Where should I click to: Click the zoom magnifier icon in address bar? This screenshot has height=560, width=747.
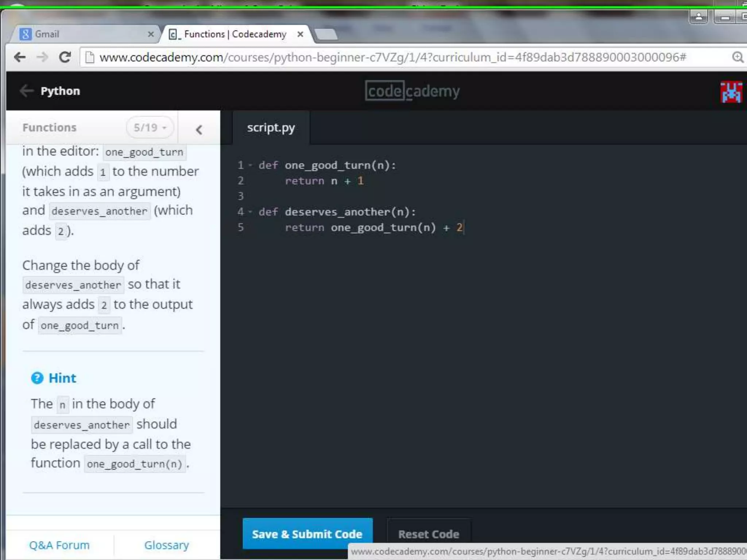point(738,57)
